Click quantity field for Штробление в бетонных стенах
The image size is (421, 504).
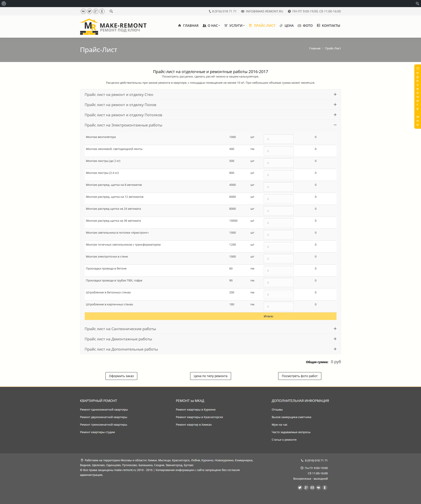(278, 295)
